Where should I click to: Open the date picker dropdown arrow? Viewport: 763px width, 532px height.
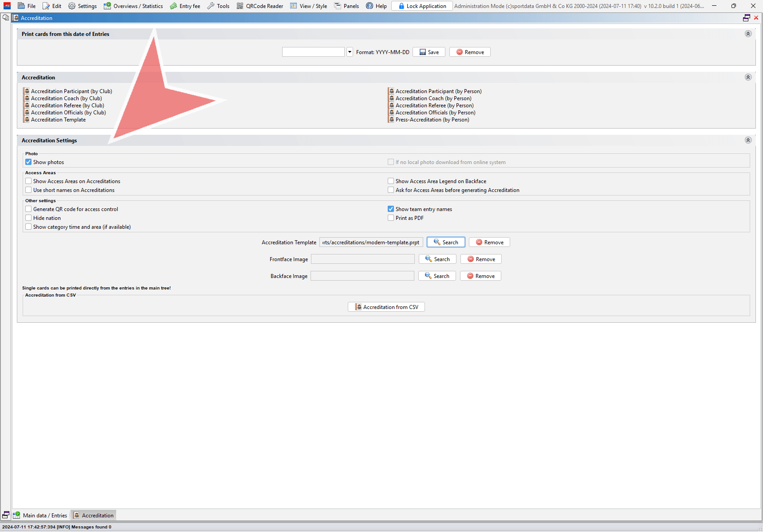(x=350, y=52)
